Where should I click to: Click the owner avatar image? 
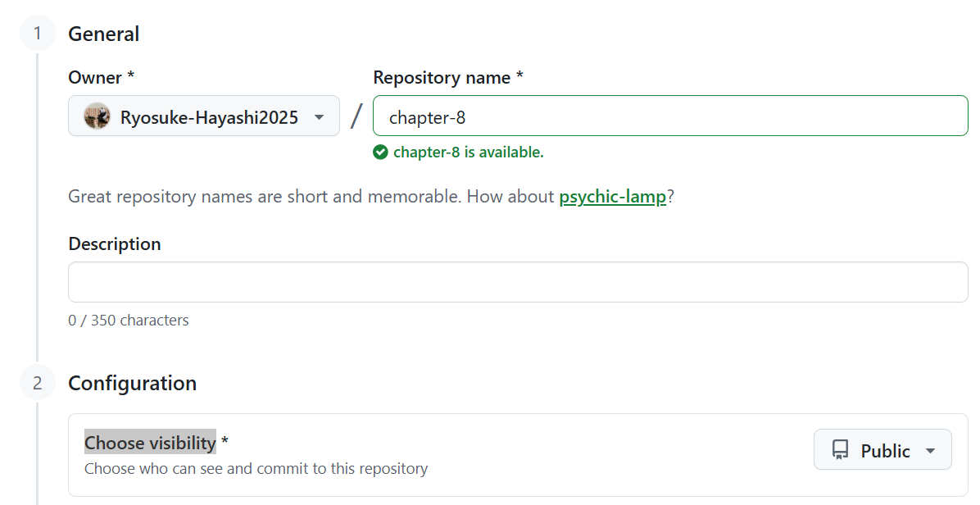pyautogui.click(x=98, y=116)
